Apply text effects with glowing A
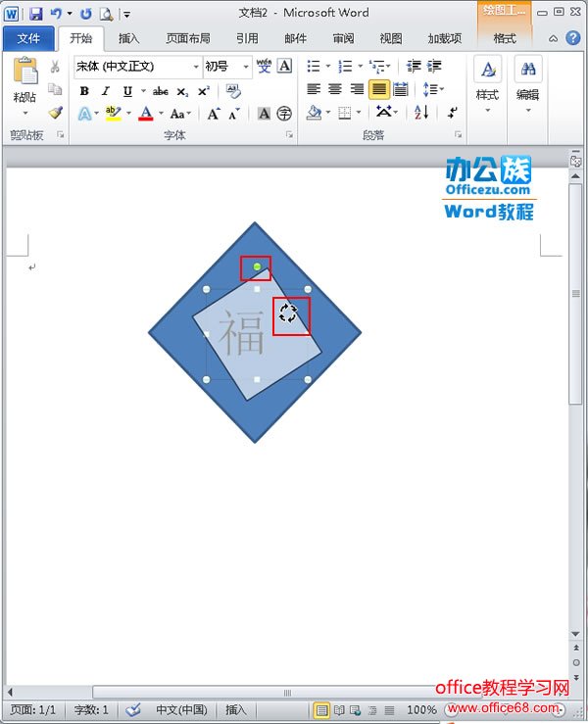The height and width of the screenshot is (724, 588). (84, 114)
